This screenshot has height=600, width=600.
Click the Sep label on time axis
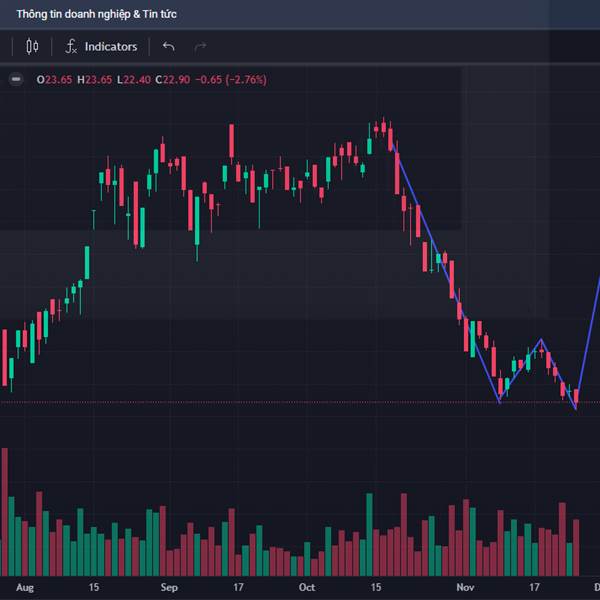[x=169, y=587]
